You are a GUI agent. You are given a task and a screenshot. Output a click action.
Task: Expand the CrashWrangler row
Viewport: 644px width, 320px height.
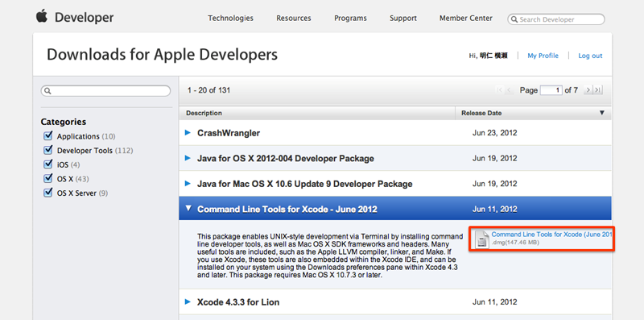click(188, 132)
